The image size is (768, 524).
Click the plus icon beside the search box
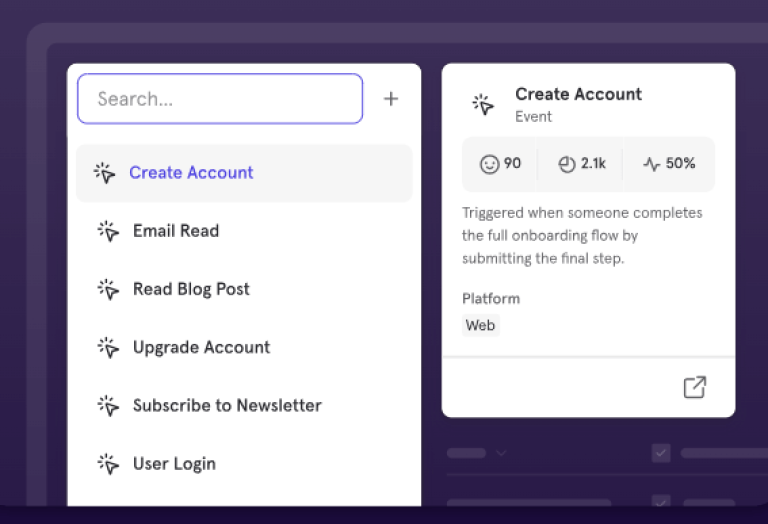(391, 99)
